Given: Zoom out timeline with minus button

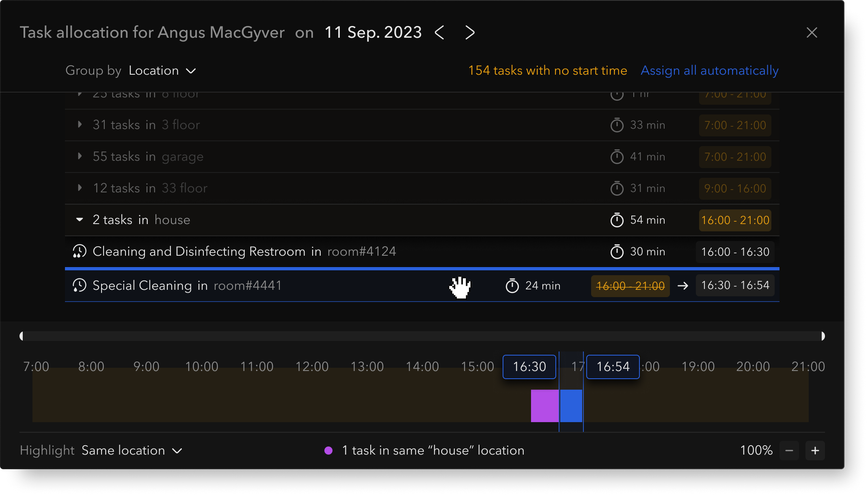Looking at the screenshot, I should pos(789,451).
